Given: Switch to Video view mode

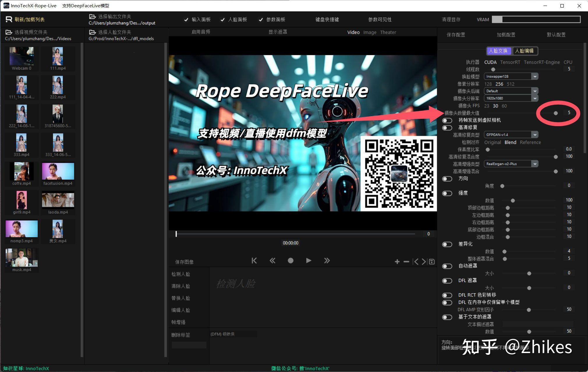Looking at the screenshot, I should click(353, 32).
